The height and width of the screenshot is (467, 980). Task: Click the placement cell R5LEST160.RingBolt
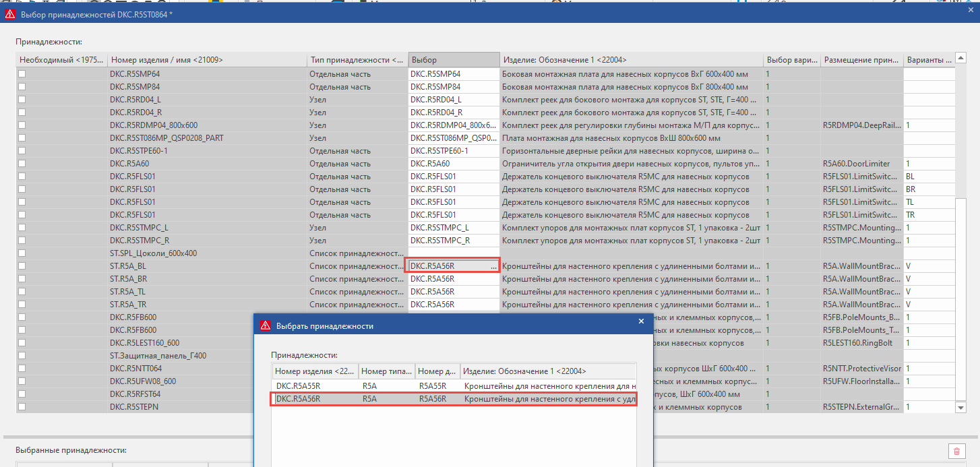point(862,343)
